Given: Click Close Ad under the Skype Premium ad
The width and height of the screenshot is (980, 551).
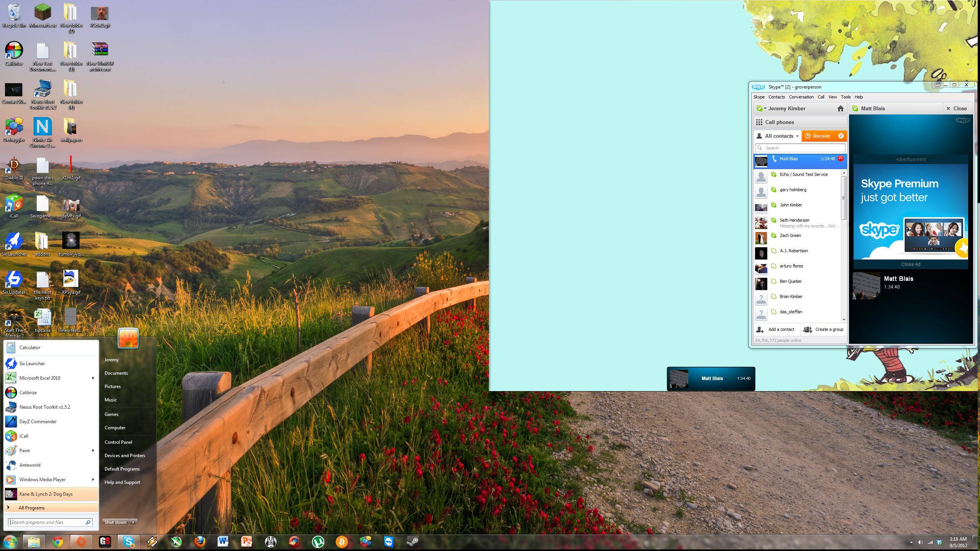Looking at the screenshot, I should point(910,264).
